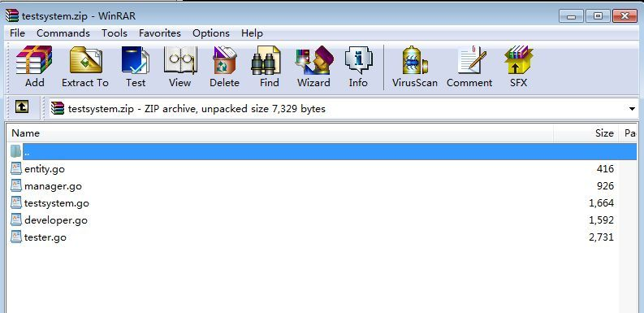Image resolution: width=644 pixels, height=313 pixels.
Task: Click the WinRAR title bar app icon
Action: tap(12, 15)
